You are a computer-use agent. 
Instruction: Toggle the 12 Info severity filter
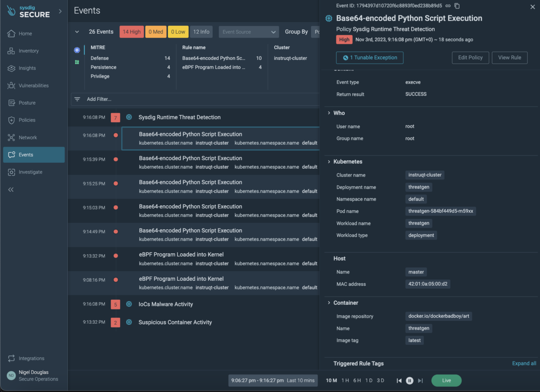pyautogui.click(x=201, y=32)
